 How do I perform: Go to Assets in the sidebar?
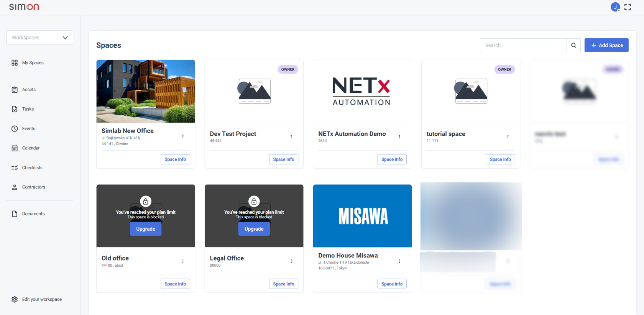coord(29,90)
